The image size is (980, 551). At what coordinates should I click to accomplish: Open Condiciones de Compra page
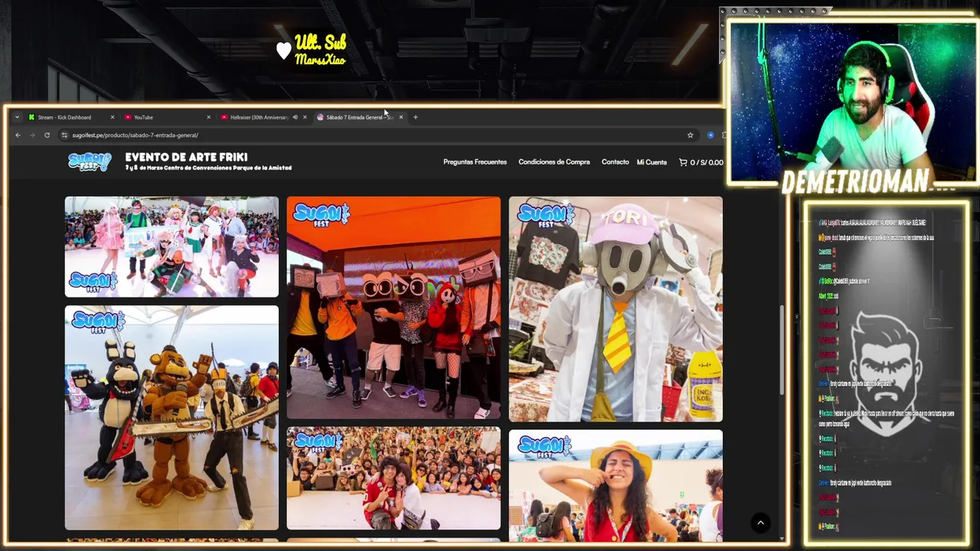(554, 162)
